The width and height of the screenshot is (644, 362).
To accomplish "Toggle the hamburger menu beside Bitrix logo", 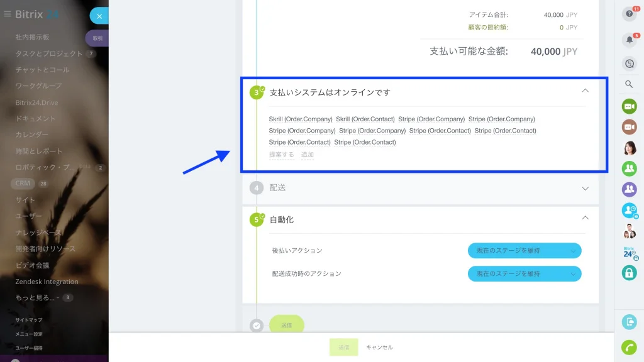I will point(7,14).
